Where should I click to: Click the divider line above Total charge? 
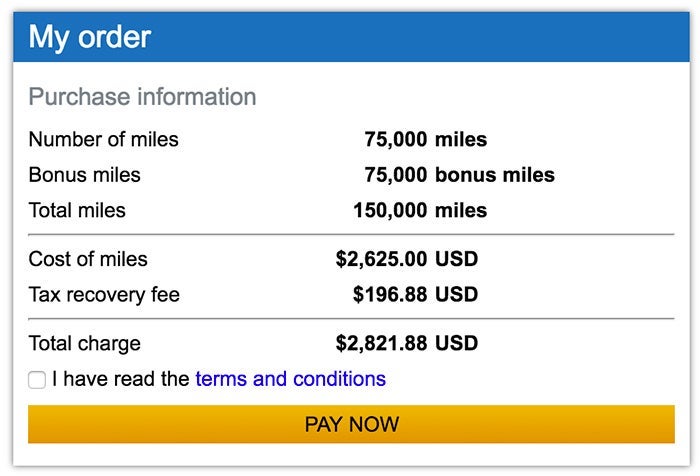[x=351, y=319]
